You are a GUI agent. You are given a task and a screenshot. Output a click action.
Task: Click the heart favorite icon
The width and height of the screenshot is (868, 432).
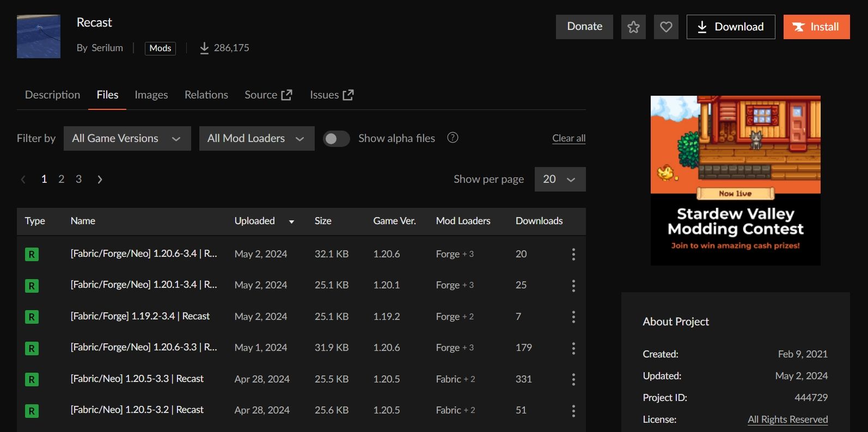pos(666,27)
